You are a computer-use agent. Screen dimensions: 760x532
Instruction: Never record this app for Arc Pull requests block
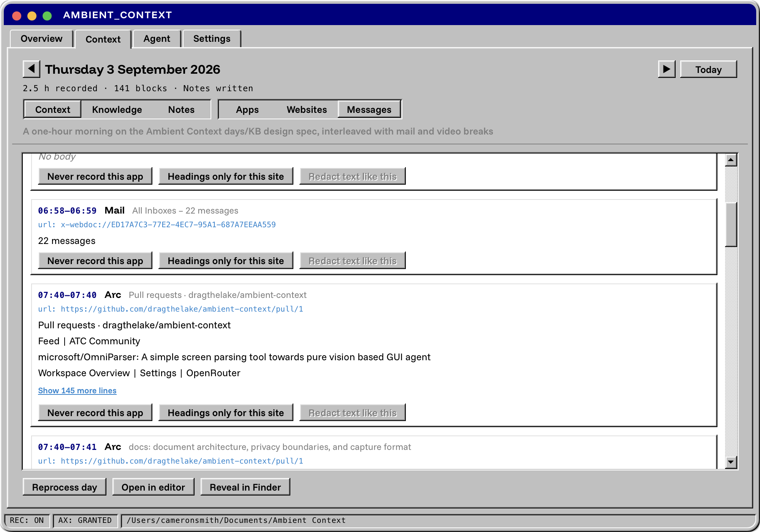tap(95, 413)
